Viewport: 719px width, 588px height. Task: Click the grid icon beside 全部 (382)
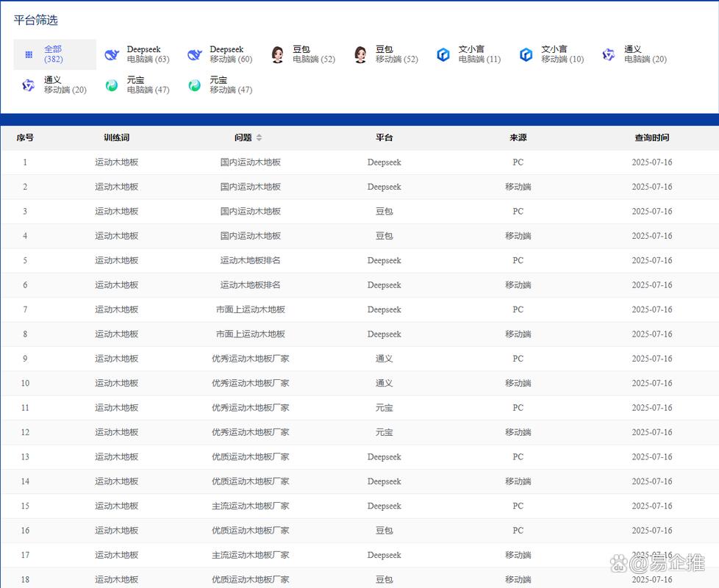[29, 54]
